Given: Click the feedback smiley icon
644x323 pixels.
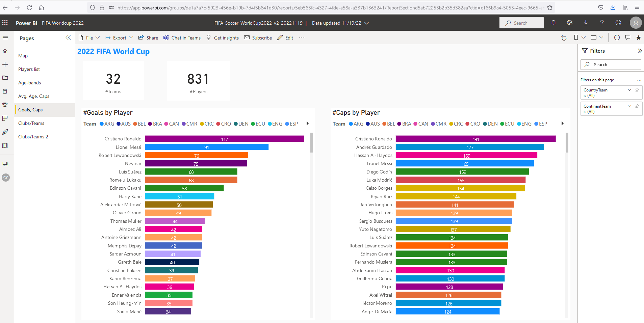Looking at the screenshot, I should click(x=618, y=23).
